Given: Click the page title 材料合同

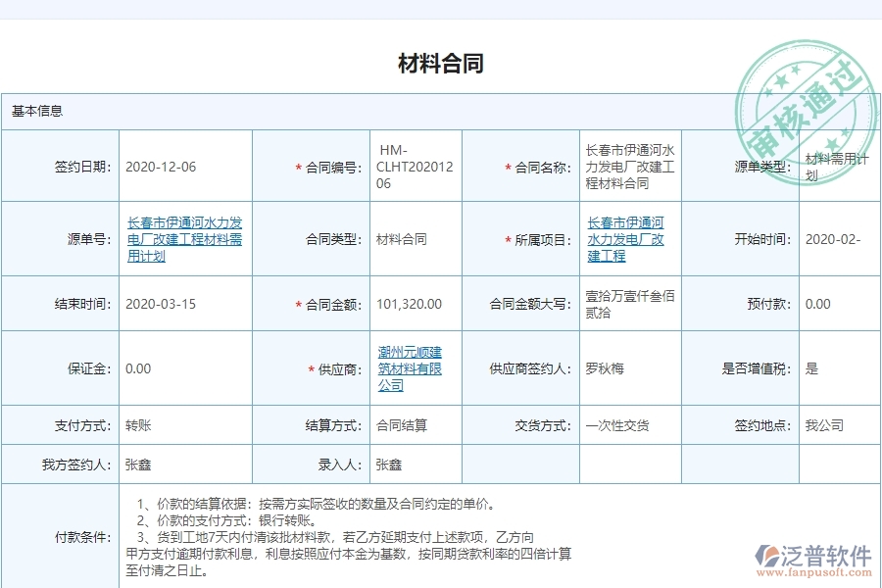Looking at the screenshot, I should tap(441, 62).
